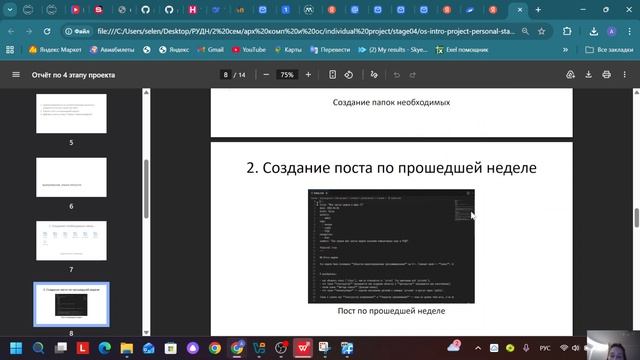Open the YouTube bookmark

249,50
